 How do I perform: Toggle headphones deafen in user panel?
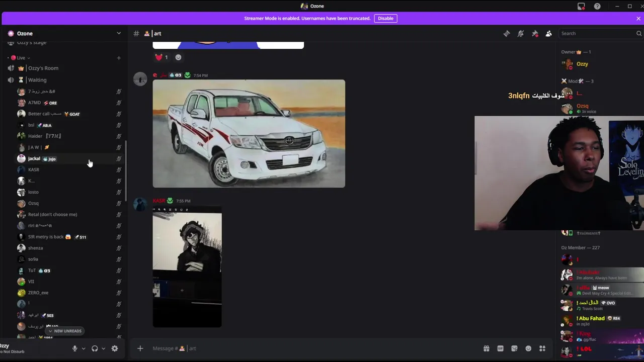pos(95,348)
